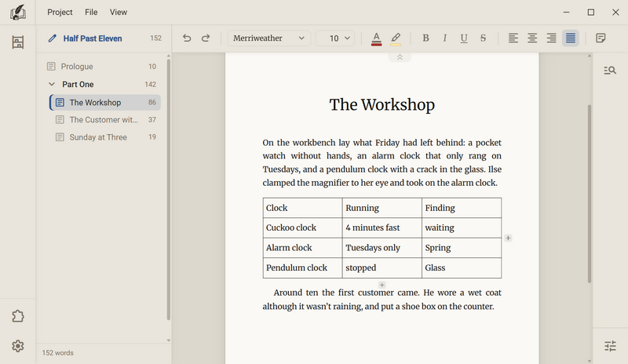This screenshot has width=628, height=364.
Task: Open the font size 10 dropdown
Action: click(335, 38)
